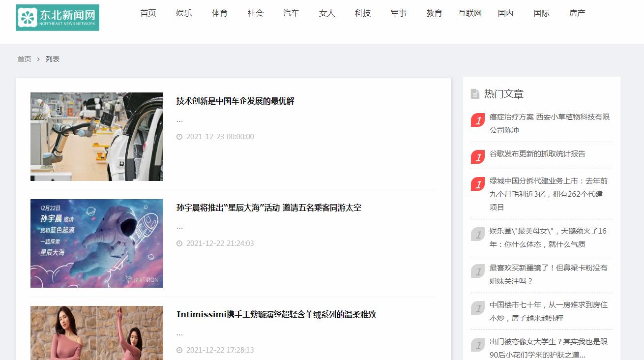This screenshot has height=360, width=644.
Task: Open the 体育 section
Action: pyautogui.click(x=220, y=13)
